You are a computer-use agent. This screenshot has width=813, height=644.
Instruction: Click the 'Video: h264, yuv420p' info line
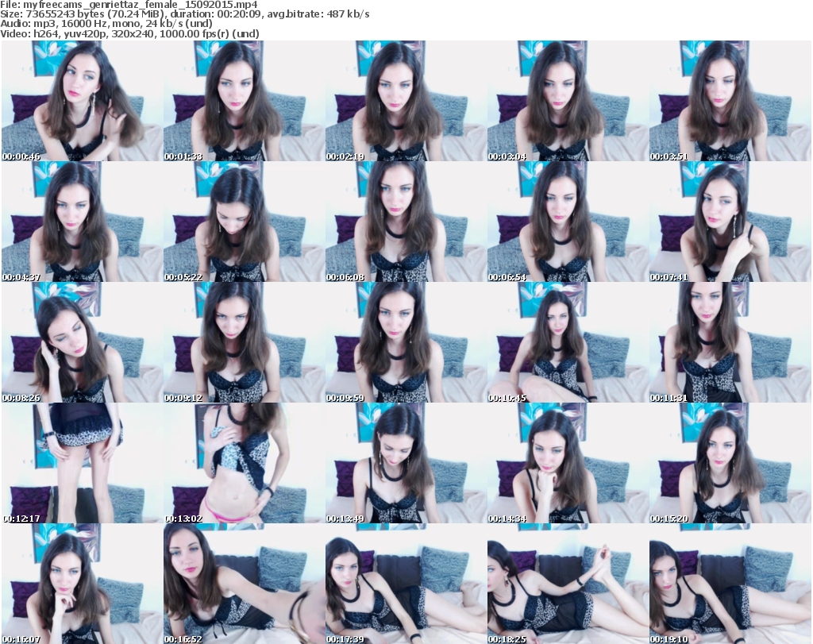click(129, 33)
